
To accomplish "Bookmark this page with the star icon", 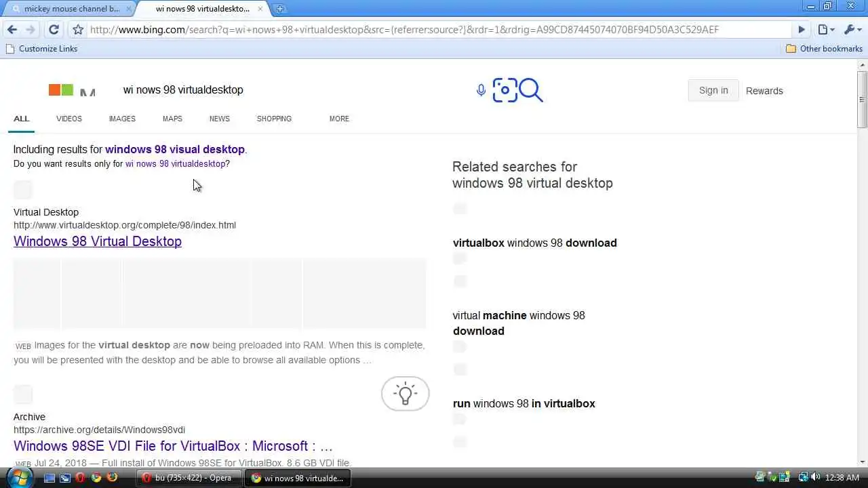I will pyautogui.click(x=78, y=30).
